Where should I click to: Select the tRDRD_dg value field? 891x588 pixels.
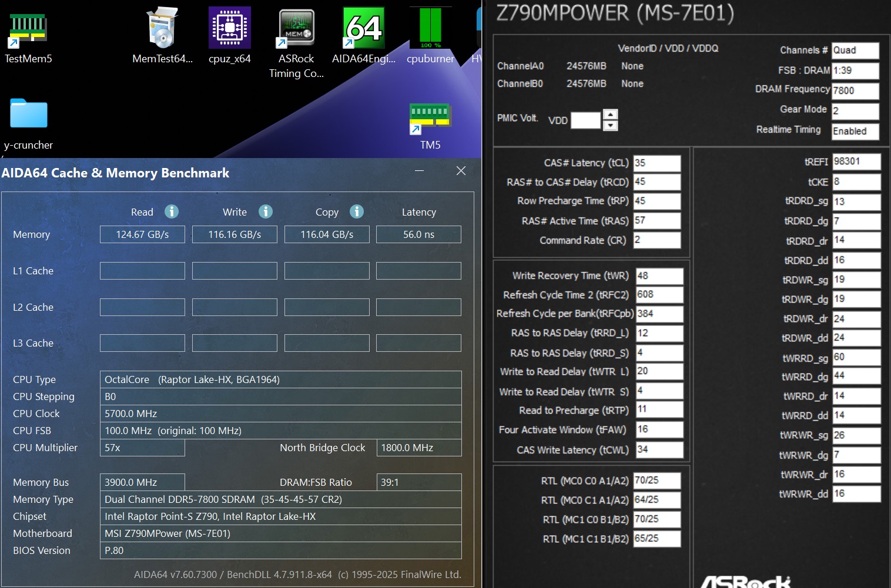click(x=857, y=221)
